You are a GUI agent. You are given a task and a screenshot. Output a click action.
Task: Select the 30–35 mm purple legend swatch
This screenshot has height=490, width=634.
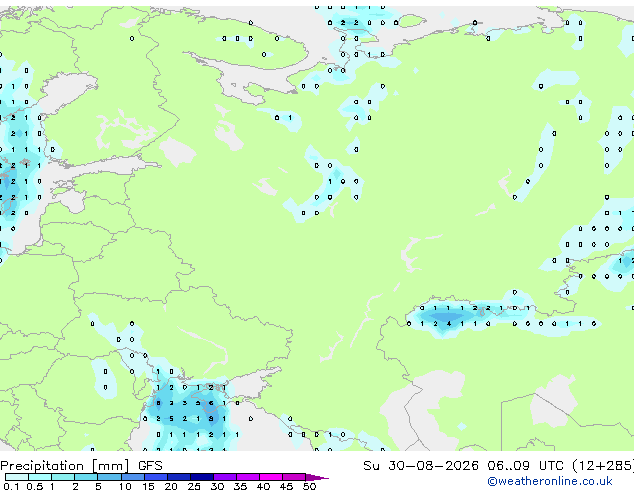pos(224,477)
